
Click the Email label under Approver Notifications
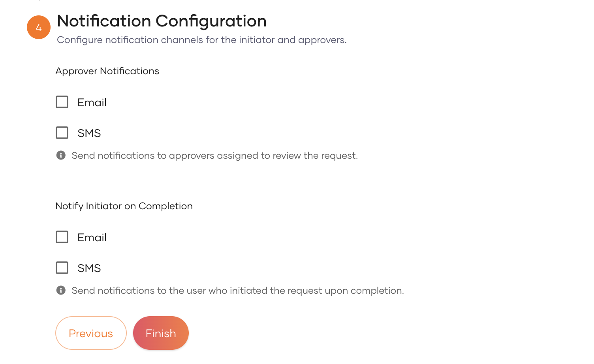tap(92, 103)
